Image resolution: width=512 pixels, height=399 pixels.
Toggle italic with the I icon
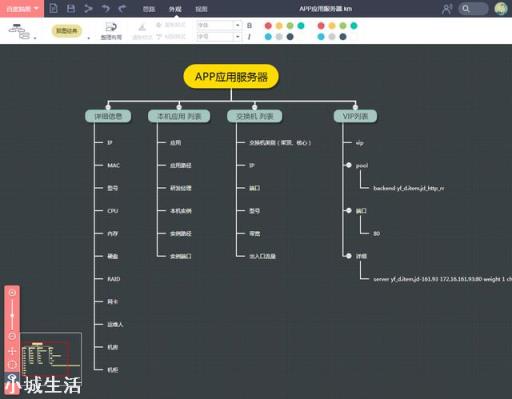point(249,37)
